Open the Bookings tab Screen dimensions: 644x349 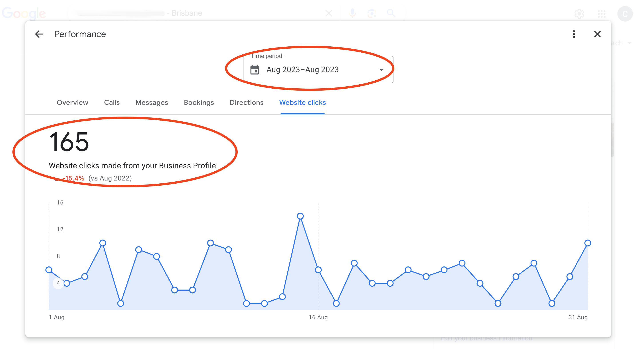pyautogui.click(x=199, y=103)
